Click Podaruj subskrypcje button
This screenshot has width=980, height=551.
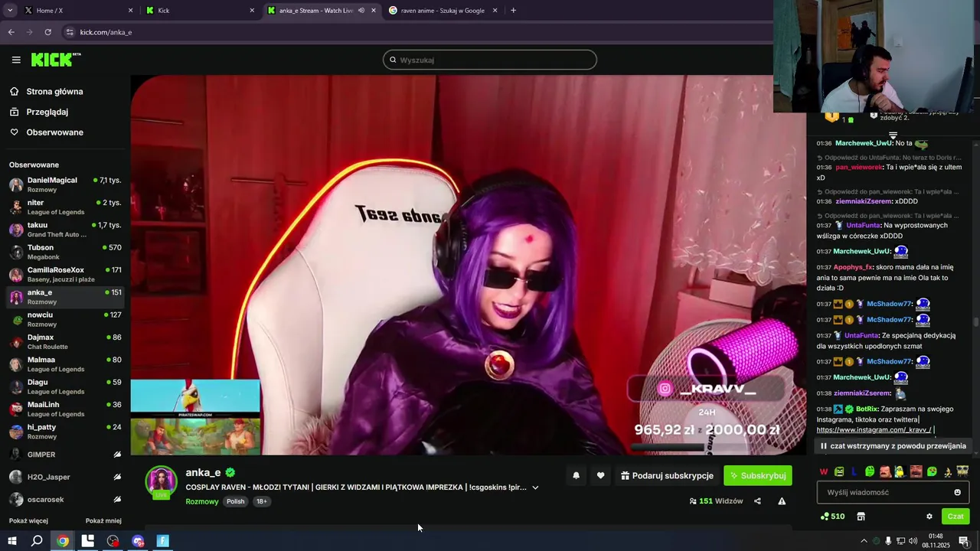click(665, 476)
